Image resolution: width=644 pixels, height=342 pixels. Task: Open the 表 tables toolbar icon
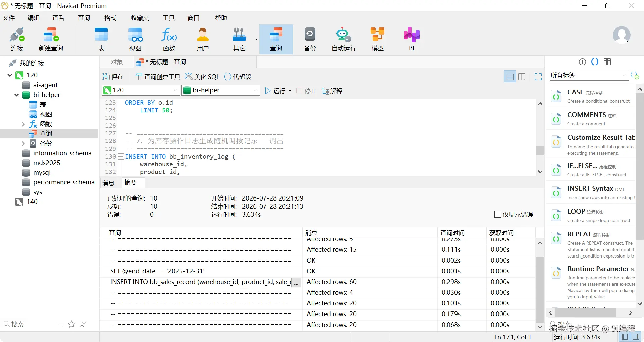coord(101,39)
